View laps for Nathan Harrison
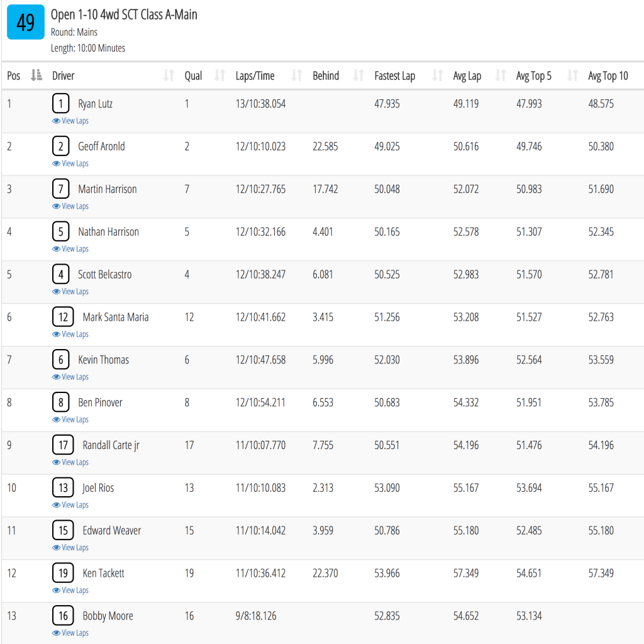The image size is (644, 644). pos(70,249)
